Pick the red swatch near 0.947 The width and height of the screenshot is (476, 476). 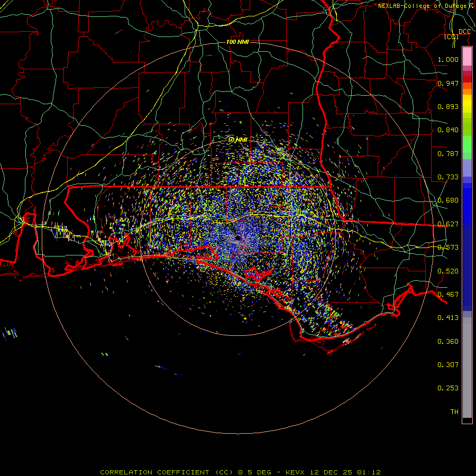(467, 79)
